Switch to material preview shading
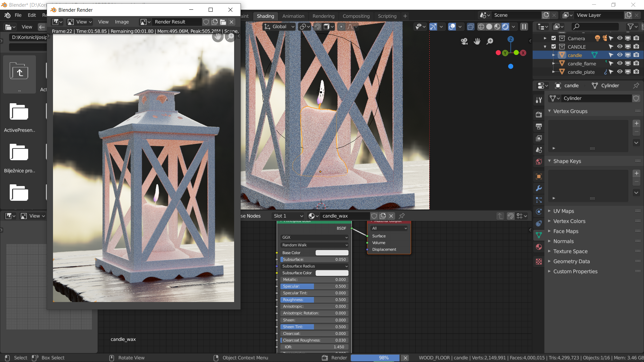 pyautogui.click(x=497, y=27)
